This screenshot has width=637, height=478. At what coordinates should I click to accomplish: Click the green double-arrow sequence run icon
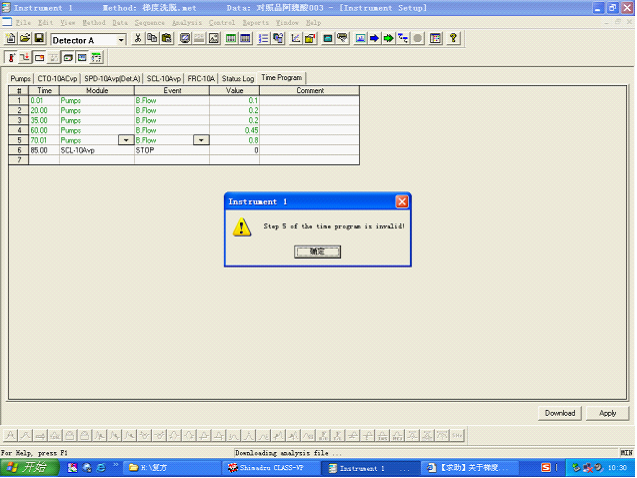coord(388,39)
